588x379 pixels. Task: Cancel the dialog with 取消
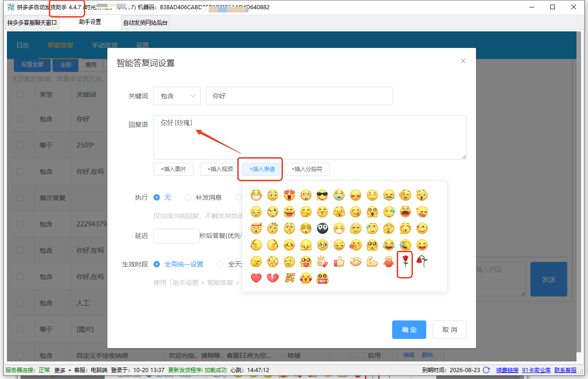tap(450, 330)
